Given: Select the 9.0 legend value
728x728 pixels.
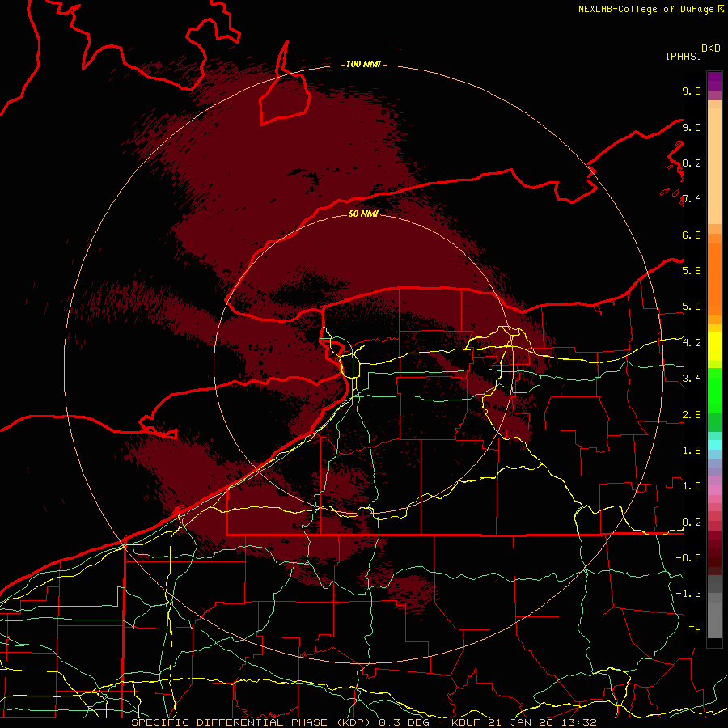Looking at the screenshot, I should pyautogui.click(x=692, y=128).
